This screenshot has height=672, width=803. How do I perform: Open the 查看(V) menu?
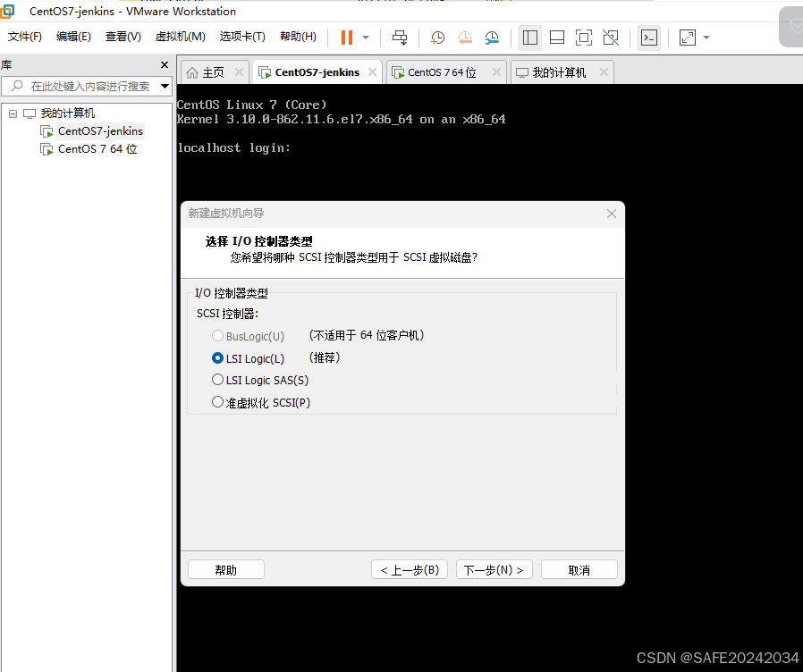coord(123,37)
